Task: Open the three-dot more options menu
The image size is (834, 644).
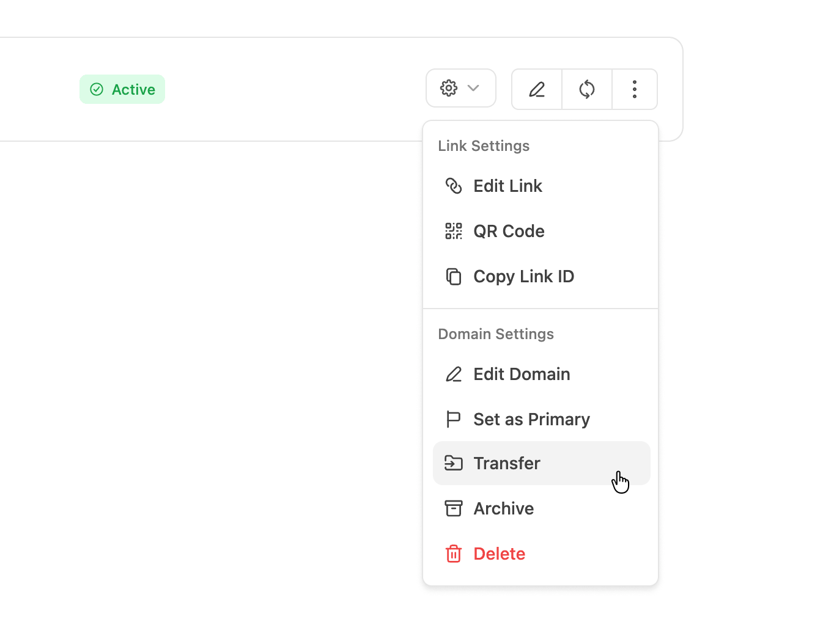Action: point(635,89)
